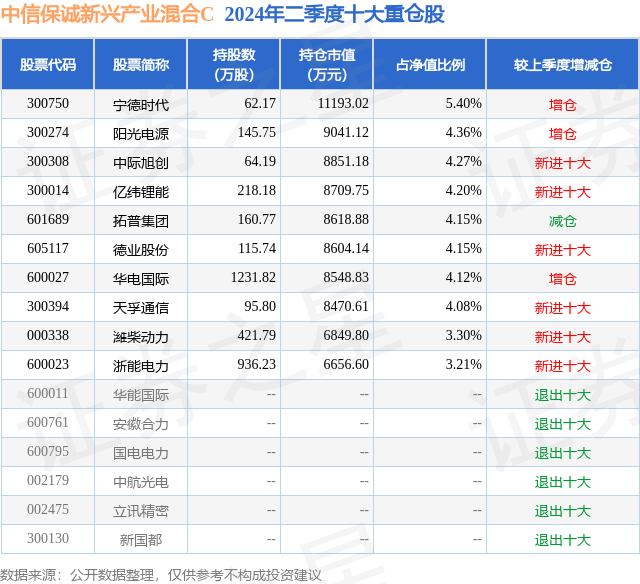The image size is (640, 584).
Task: Click 退出十大 status for 新国都
Action: 563,540
